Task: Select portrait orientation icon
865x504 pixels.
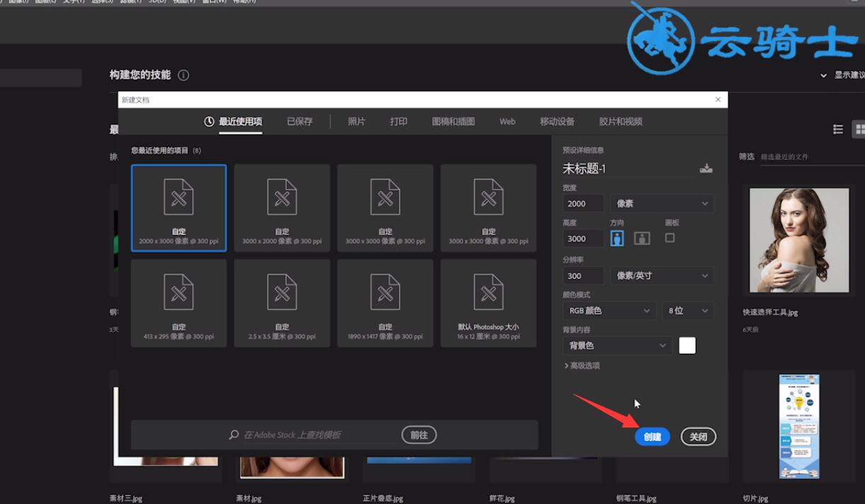Action: click(x=617, y=239)
